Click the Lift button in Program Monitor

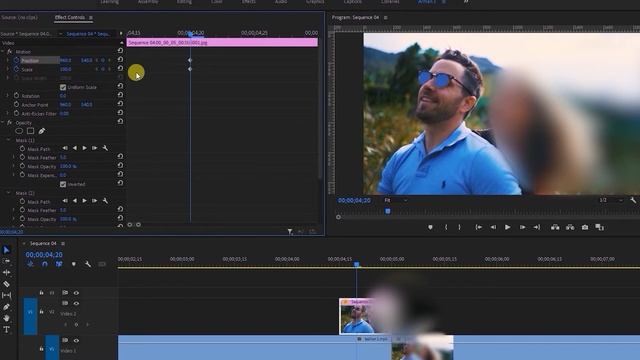(x=555, y=227)
